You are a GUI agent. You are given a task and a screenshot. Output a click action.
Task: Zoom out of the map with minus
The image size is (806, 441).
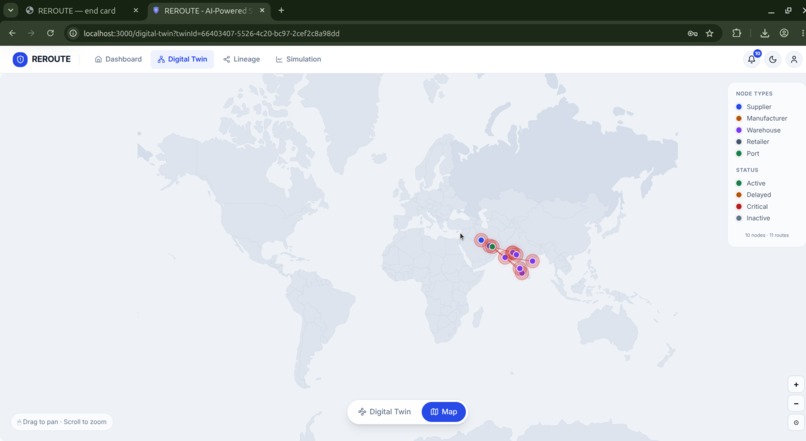pos(796,403)
